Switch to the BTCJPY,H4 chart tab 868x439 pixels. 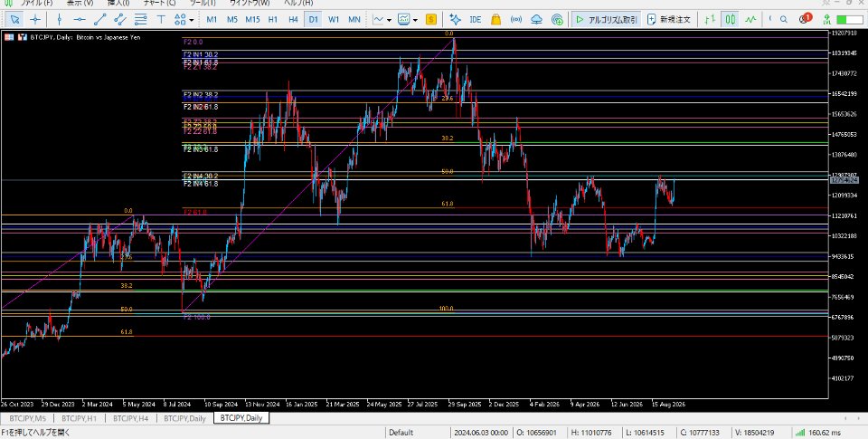pyautogui.click(x=130, y=418)
